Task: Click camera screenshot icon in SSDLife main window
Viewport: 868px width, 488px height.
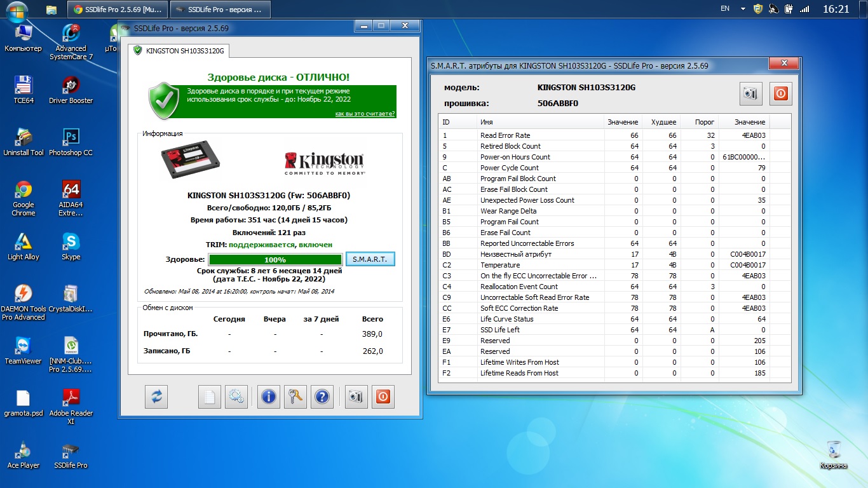Action: coord(356,397)
